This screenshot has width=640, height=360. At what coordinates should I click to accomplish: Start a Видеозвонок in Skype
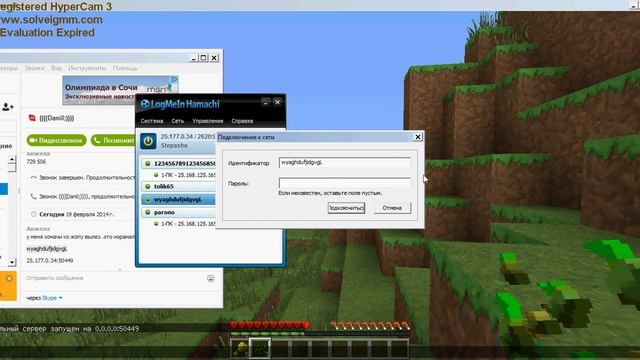coord(57,140)
